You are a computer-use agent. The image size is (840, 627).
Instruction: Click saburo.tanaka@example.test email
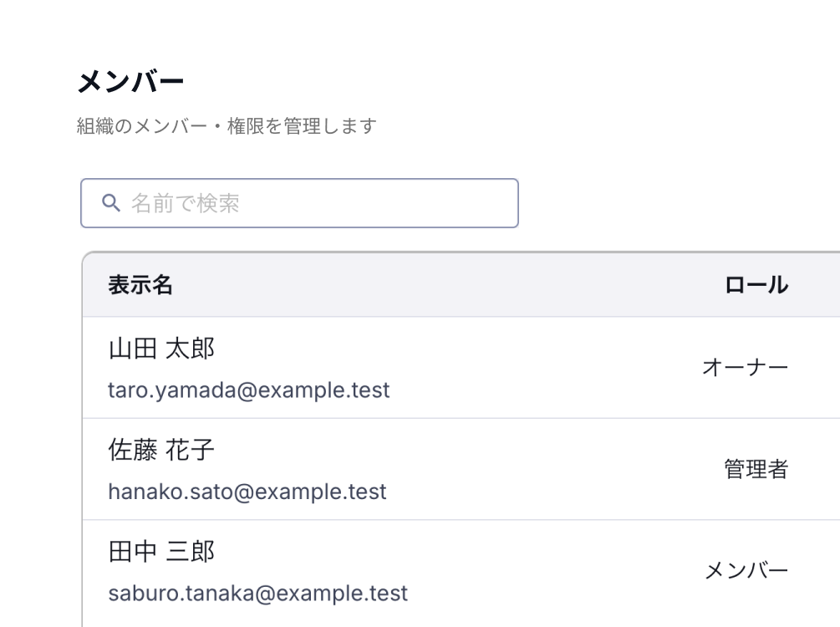coord(257,594)
